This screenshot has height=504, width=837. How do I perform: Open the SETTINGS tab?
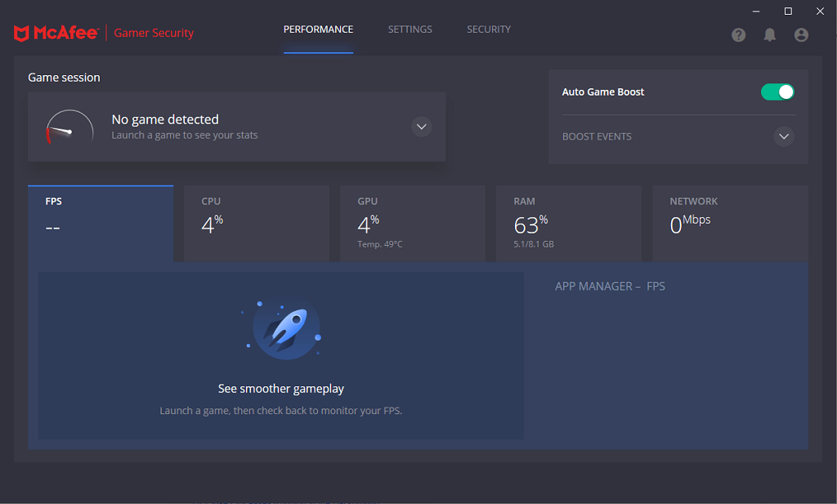coord(410,29)
